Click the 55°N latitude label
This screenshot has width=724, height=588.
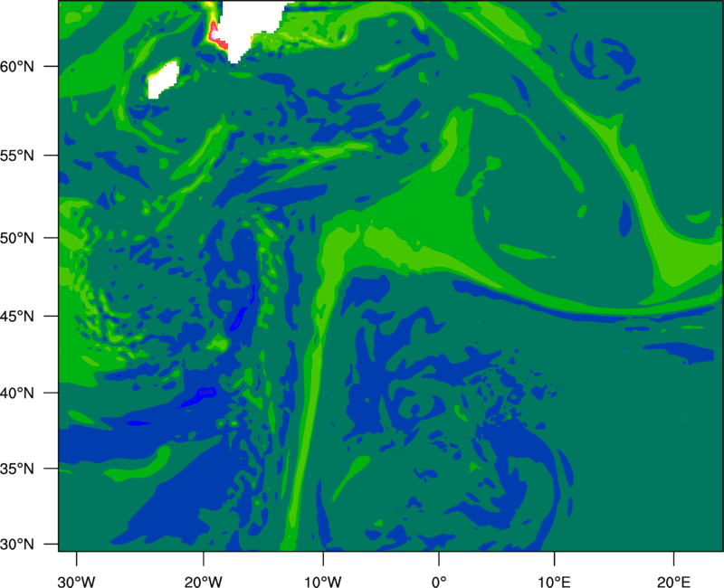(17, 156)
